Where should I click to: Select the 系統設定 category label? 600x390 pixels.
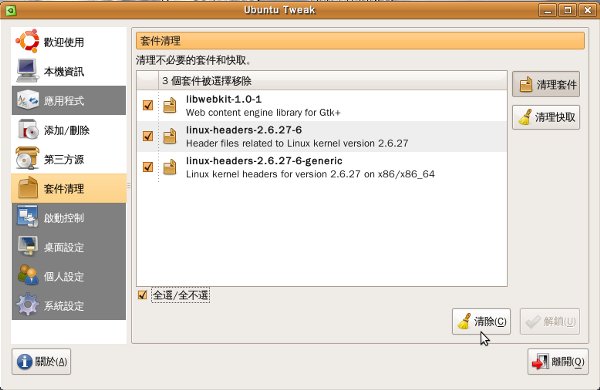64,306
